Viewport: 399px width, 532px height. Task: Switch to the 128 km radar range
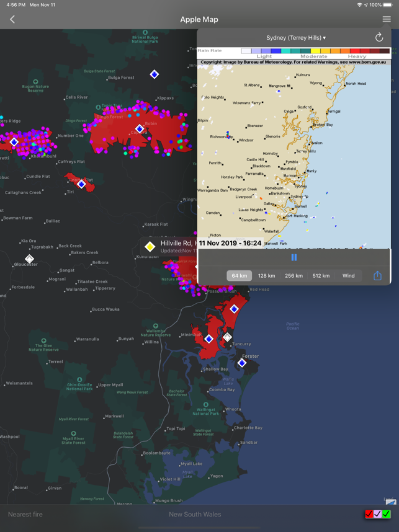coord(267,275)
